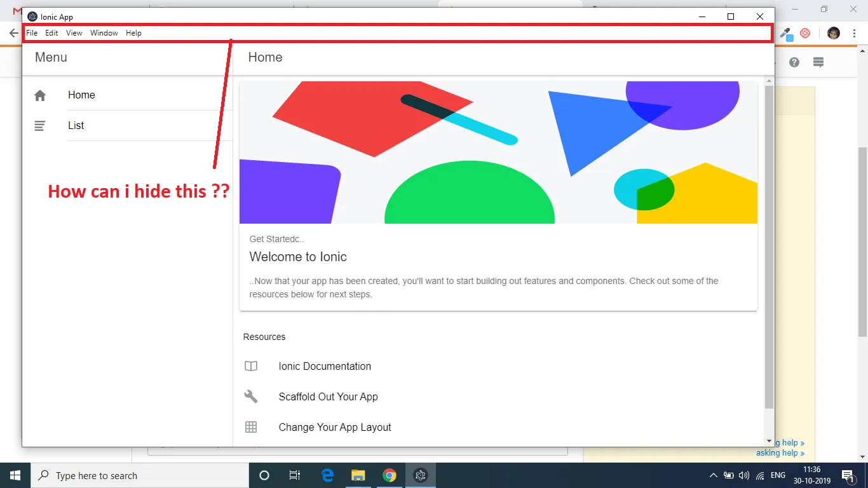Image resolution: width=868 pixels, height=488 pixels.
Task: Open the browser three-dot menu
Action: tap(855, 33)
